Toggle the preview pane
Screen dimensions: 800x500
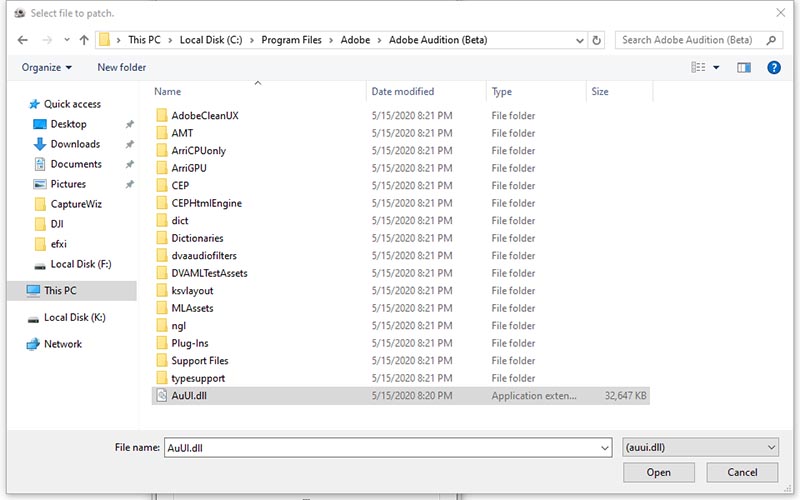(744, 67)
